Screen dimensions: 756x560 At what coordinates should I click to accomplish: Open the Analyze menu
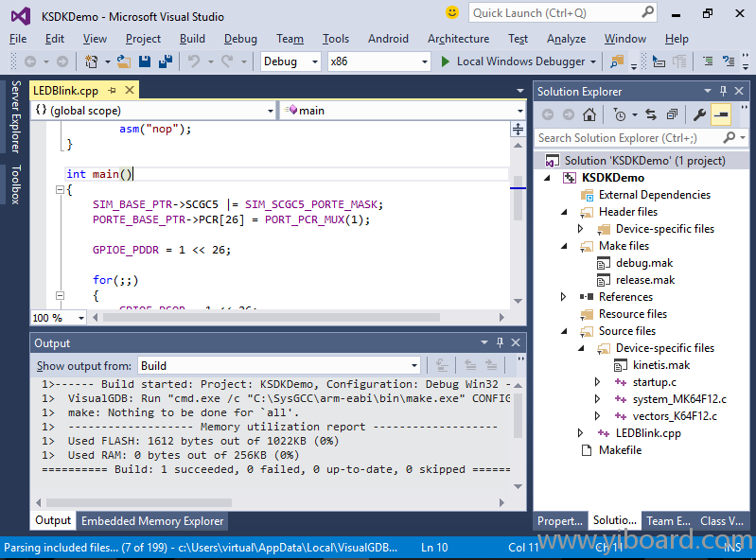click(x=567, y=39)
